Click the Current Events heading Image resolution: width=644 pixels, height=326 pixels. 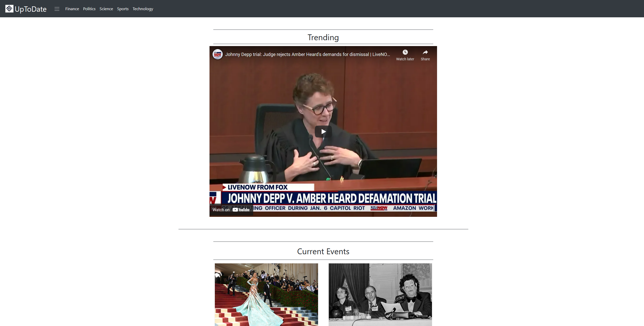point(323,251)
